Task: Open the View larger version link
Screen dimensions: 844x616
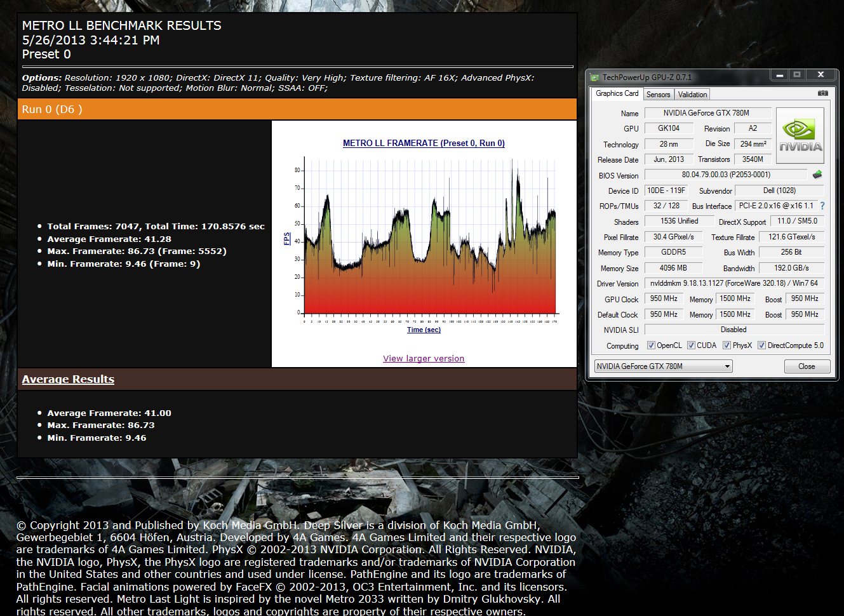Action: click(424, 359)
